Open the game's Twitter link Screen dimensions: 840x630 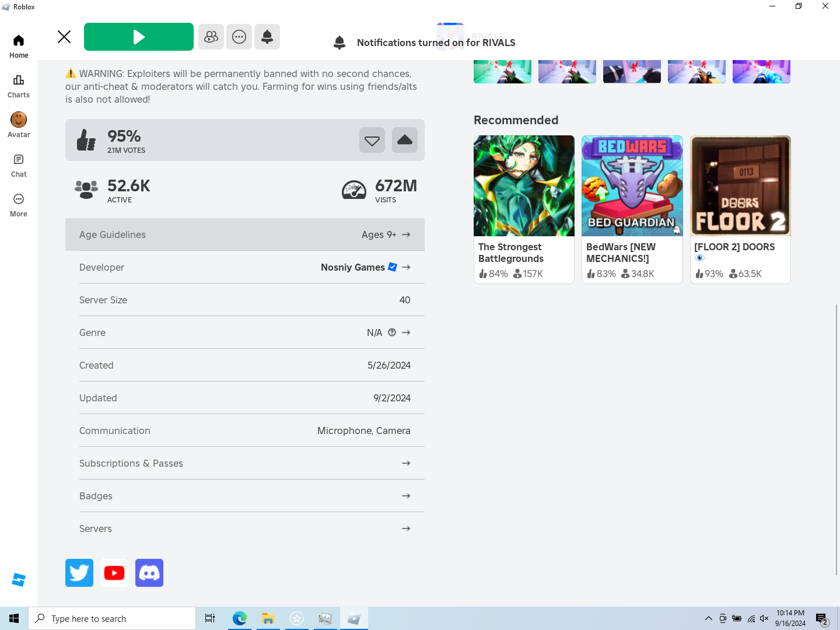[79, 573]
